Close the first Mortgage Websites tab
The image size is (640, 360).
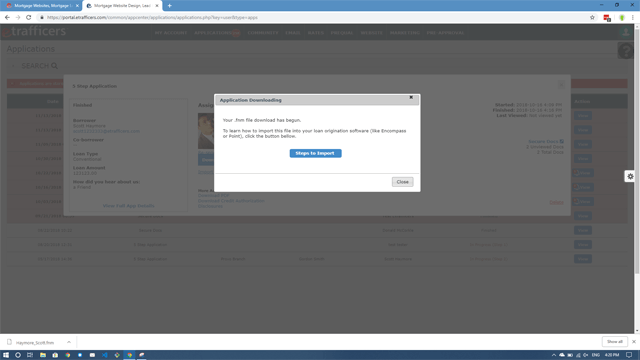(77, 6)
